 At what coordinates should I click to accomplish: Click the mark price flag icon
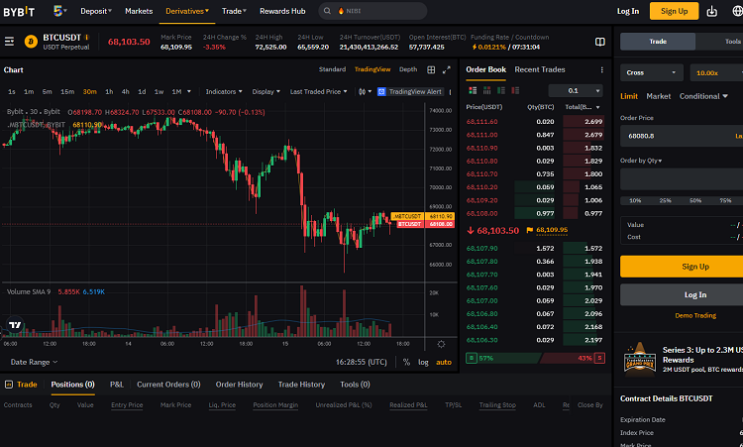click(x=530, y=230)
